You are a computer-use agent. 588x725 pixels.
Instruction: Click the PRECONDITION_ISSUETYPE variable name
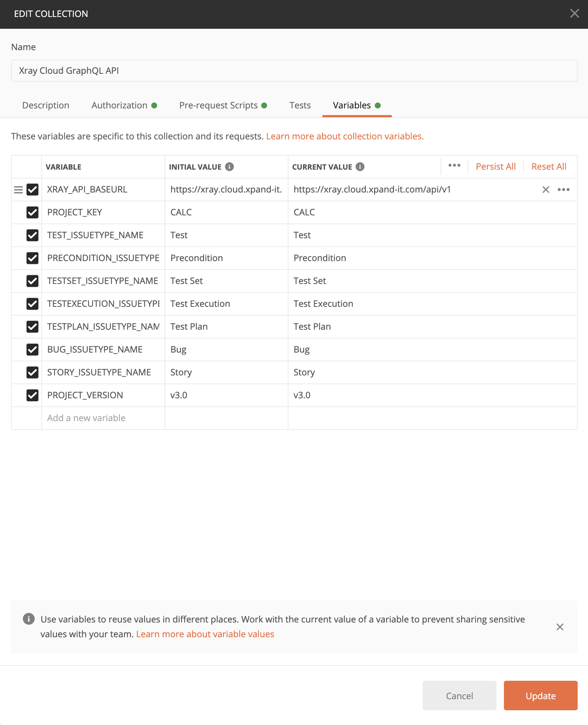(x=103, y=258)
